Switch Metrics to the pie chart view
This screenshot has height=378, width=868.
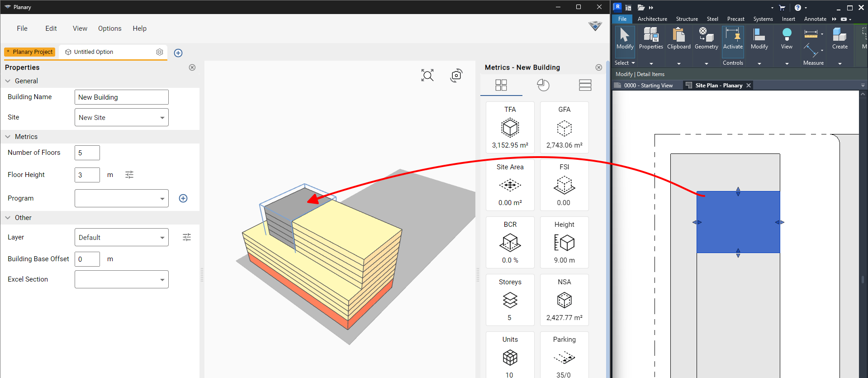click(x=543, y=85)
